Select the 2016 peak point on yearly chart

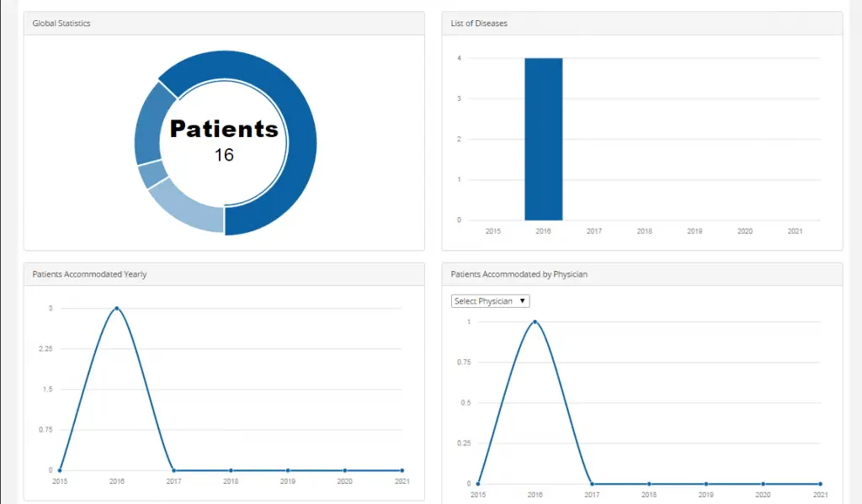click(x=116, y=308)
